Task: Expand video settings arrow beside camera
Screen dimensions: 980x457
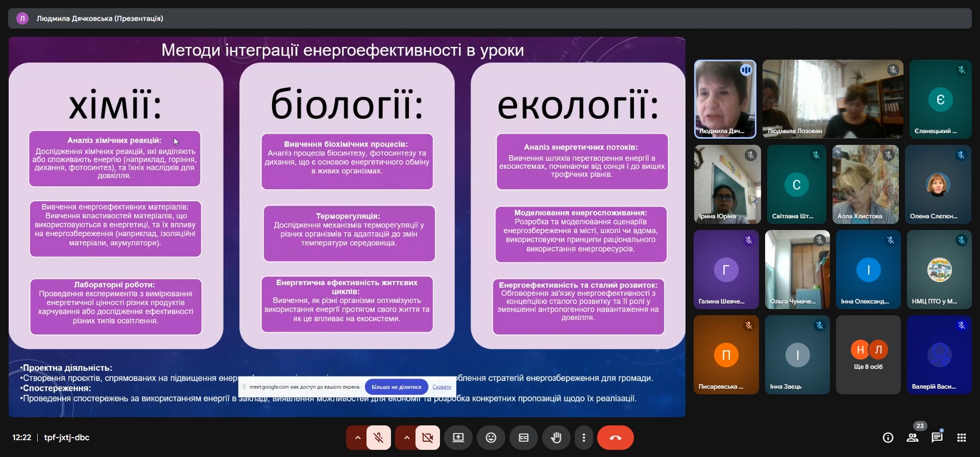Action: click(x=406, y=438)
